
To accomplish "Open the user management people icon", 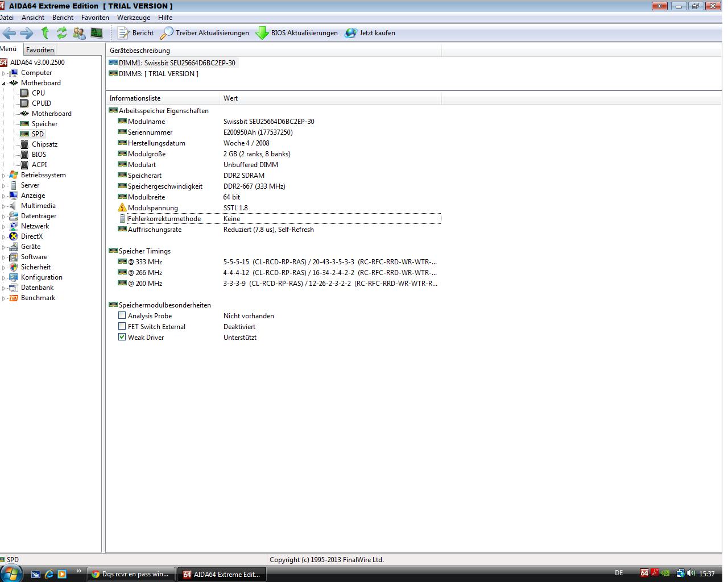I will 79,33.
